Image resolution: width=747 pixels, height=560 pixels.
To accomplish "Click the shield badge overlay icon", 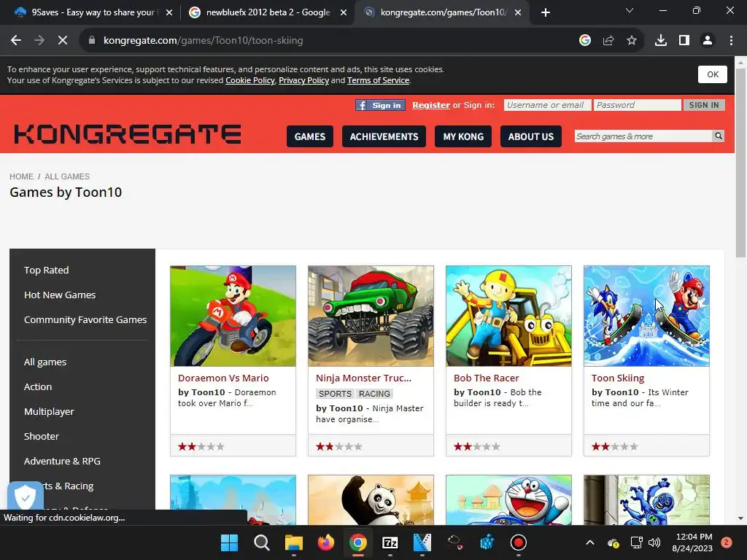I will pyautogui.click(x=26, y=497).
